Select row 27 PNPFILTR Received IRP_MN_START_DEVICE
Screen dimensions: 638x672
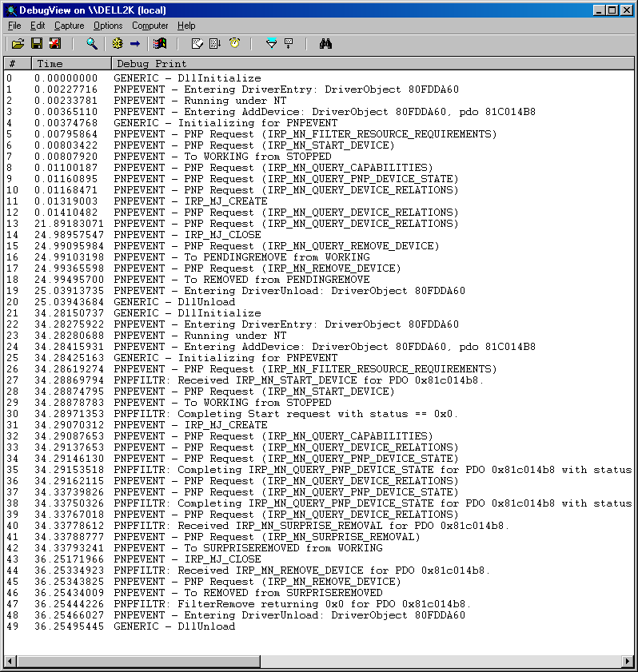(319, 380)
